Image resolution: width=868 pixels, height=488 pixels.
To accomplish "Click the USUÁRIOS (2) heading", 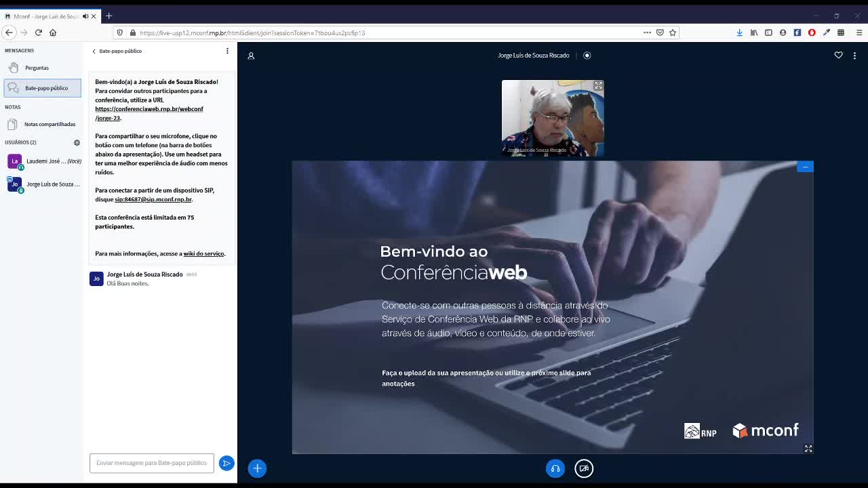I will pos(20,142).
